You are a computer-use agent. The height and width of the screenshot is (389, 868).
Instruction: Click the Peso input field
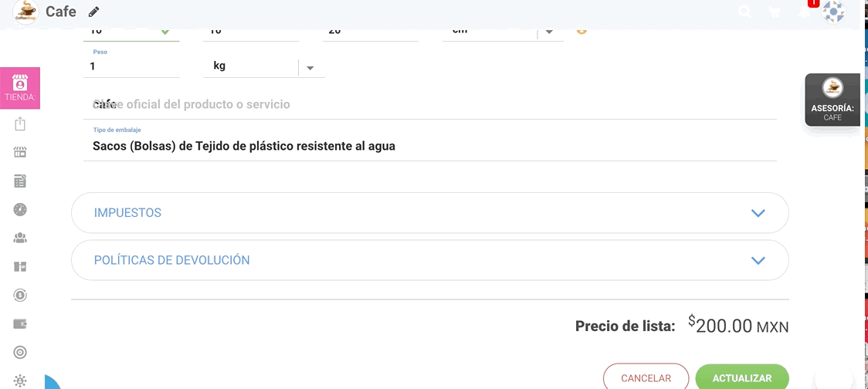pyautogui.click(x=131, y=66)
